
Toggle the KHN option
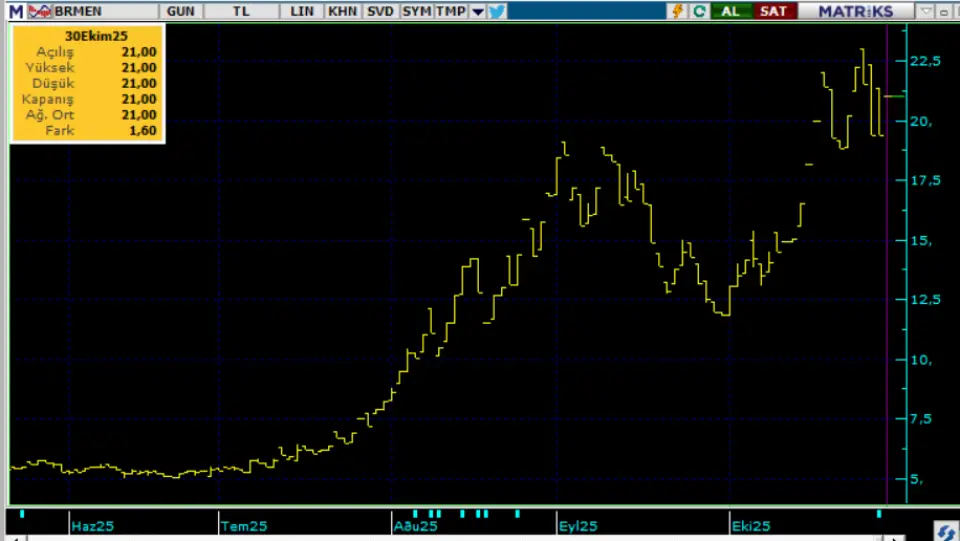342,11
